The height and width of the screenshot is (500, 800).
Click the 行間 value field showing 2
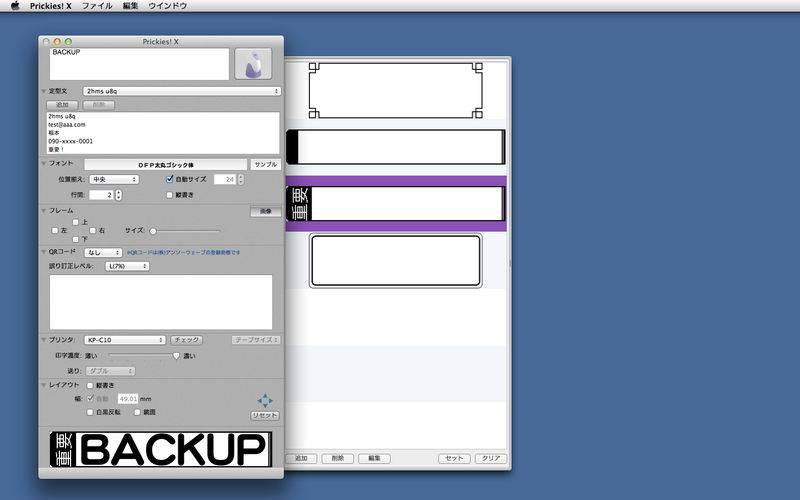click(x=101, y=195)
